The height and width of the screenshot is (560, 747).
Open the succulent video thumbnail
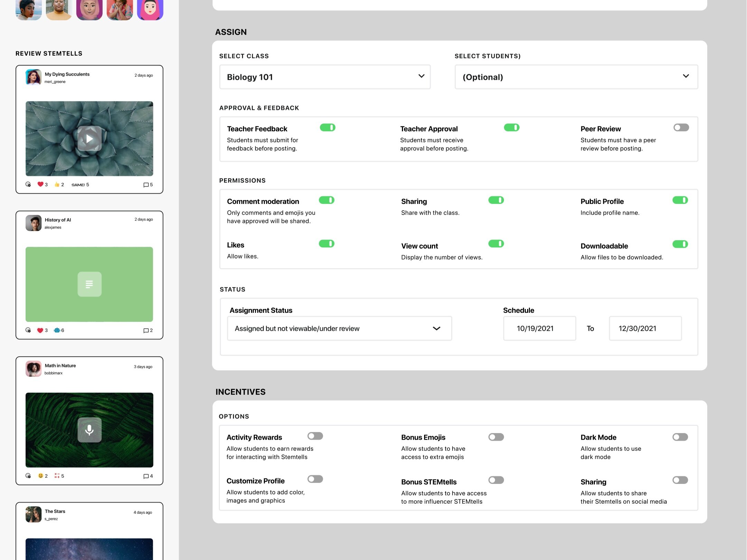(x=90, y=139)
